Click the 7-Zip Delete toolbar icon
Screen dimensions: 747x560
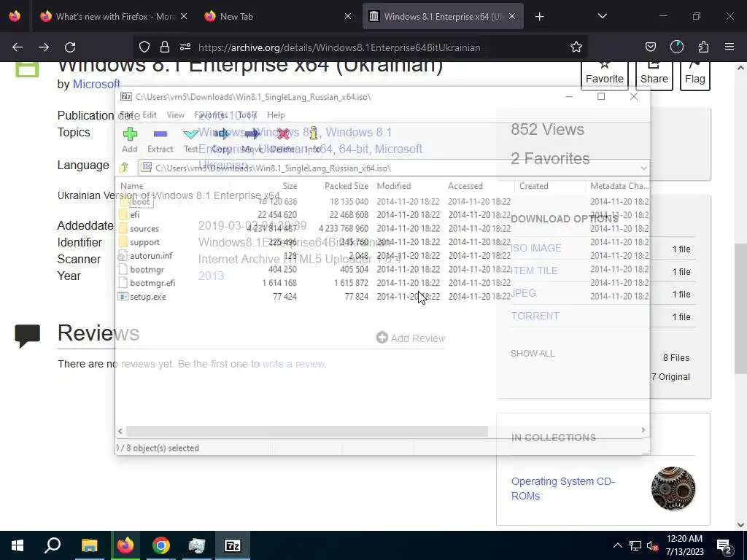(x=282, y=134)
